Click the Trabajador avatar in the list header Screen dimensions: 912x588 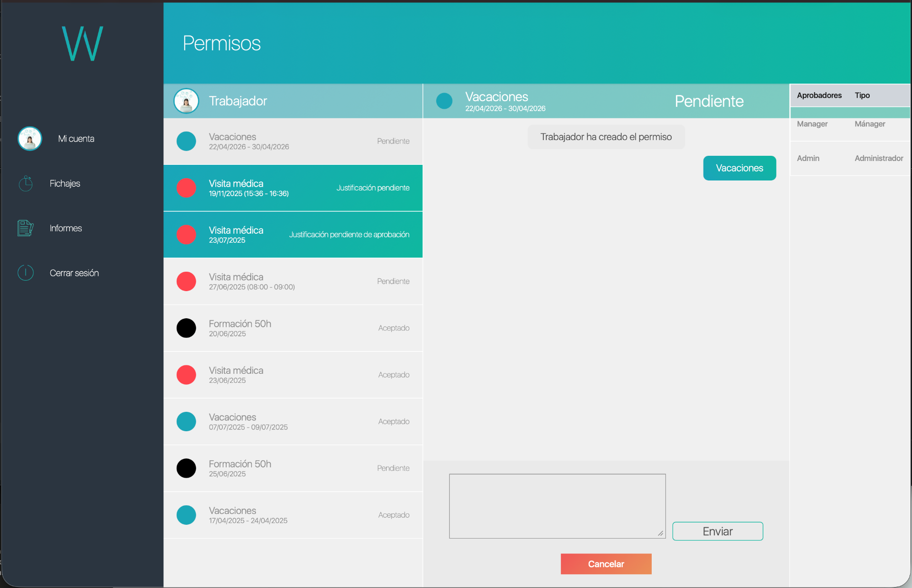tap(186, 101)
